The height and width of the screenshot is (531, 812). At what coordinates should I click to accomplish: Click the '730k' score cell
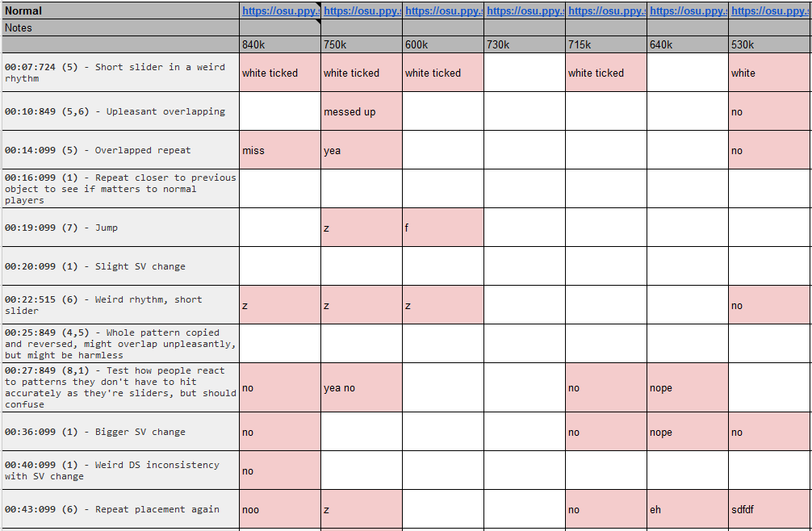[525, 44]
